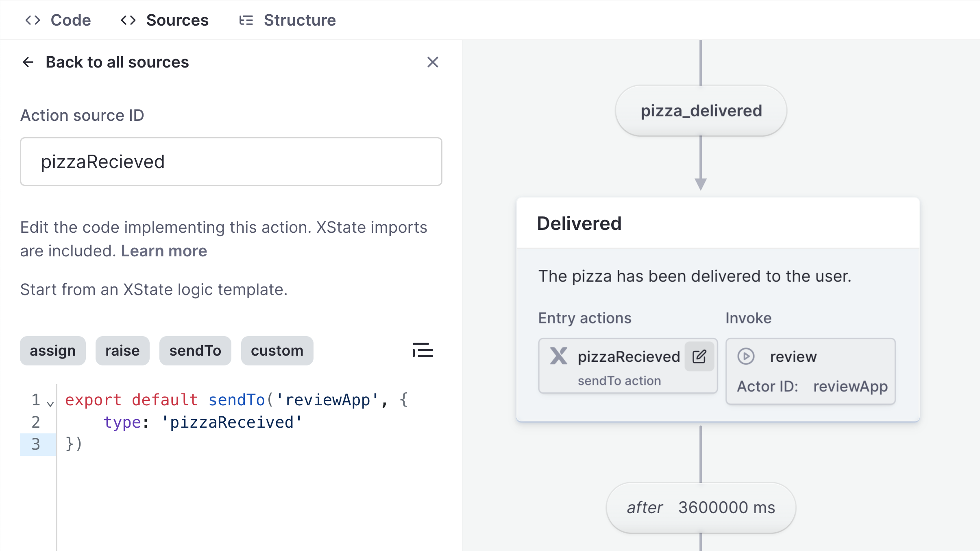Click the XState logo on the pizzaRecieved entry action
Viewport: 980px width, 551px height.
559,356
